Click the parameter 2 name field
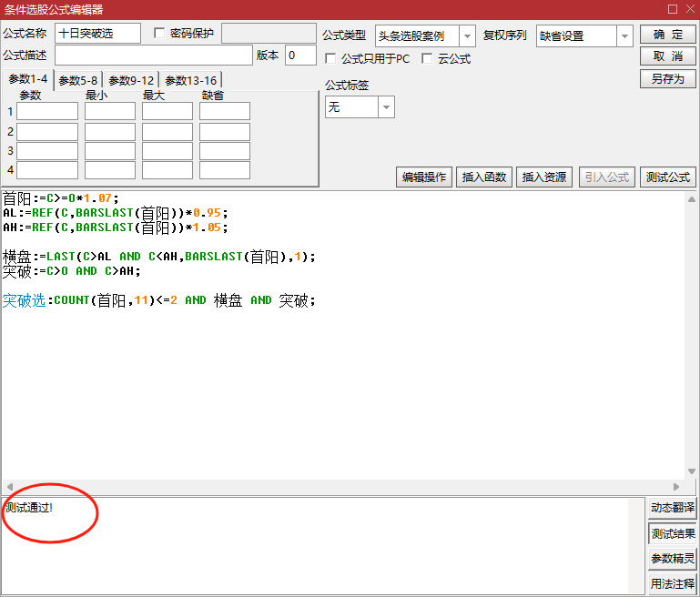 click(47, 132)
